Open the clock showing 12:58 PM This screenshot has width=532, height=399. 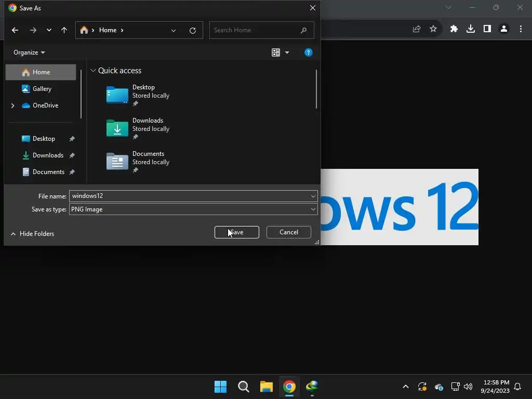pyautogui.click(x=495, y=387)
